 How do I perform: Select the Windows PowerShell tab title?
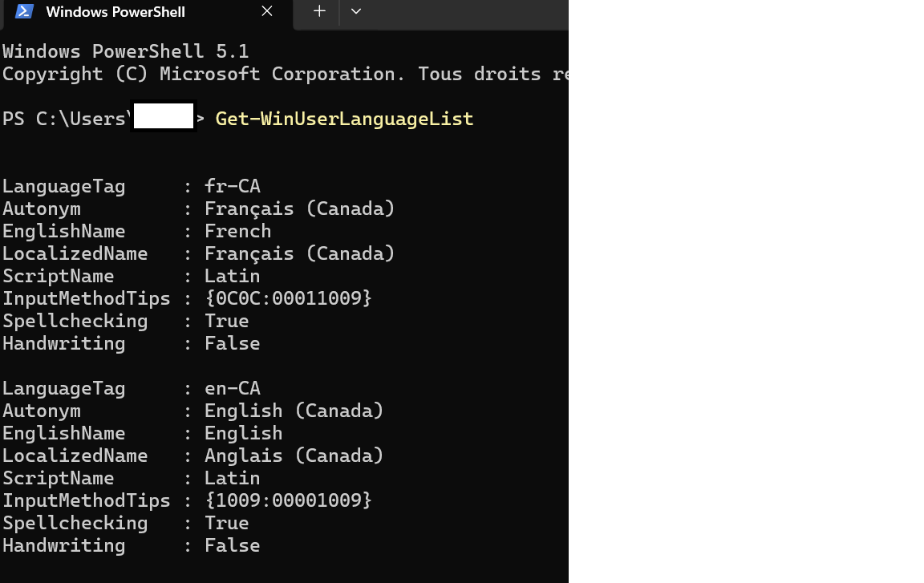(115, 12)
